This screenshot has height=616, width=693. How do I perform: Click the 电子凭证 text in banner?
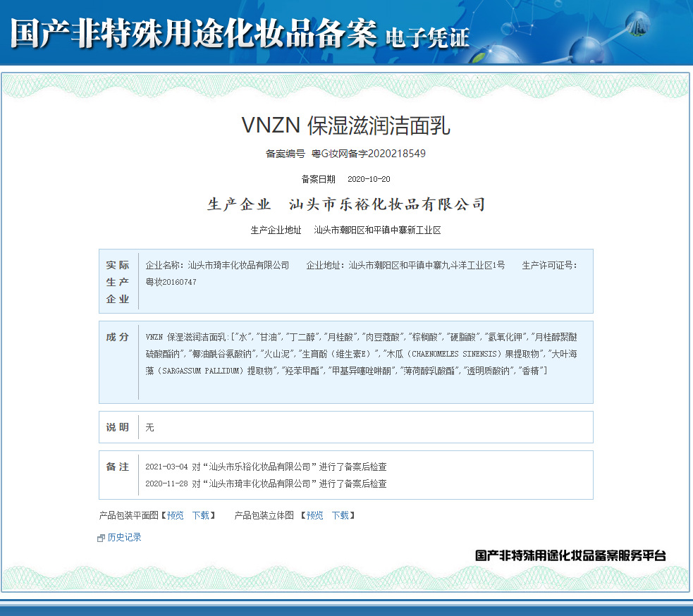pos(427,38)
